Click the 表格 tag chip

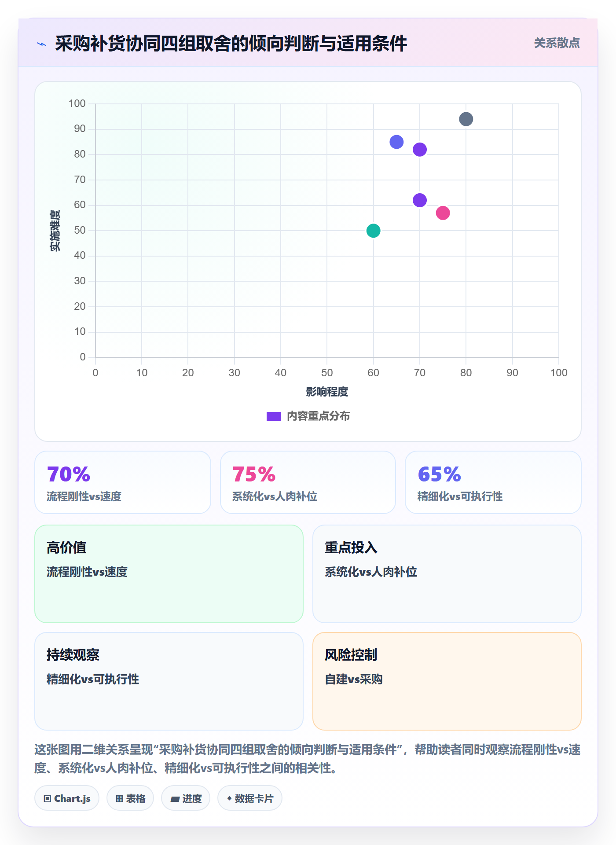130,798
